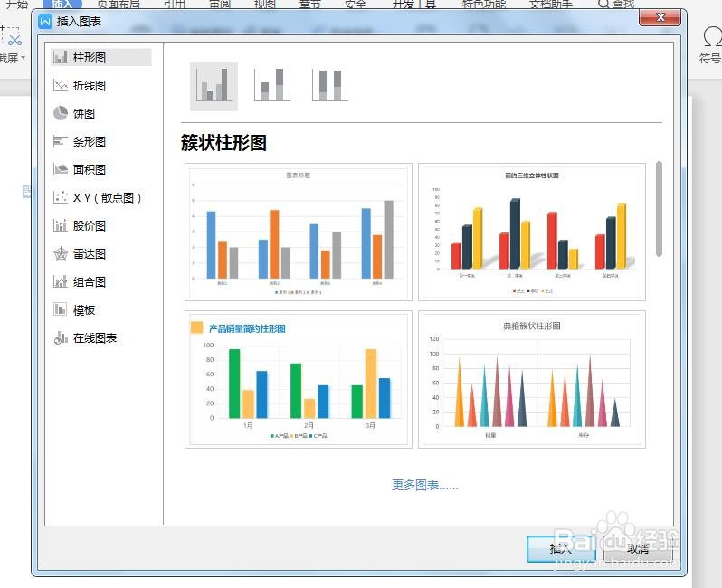Open the 开发工具 ribbon tab
The image size is (722, 588).
pyautogui.click(x=414, y=5)
